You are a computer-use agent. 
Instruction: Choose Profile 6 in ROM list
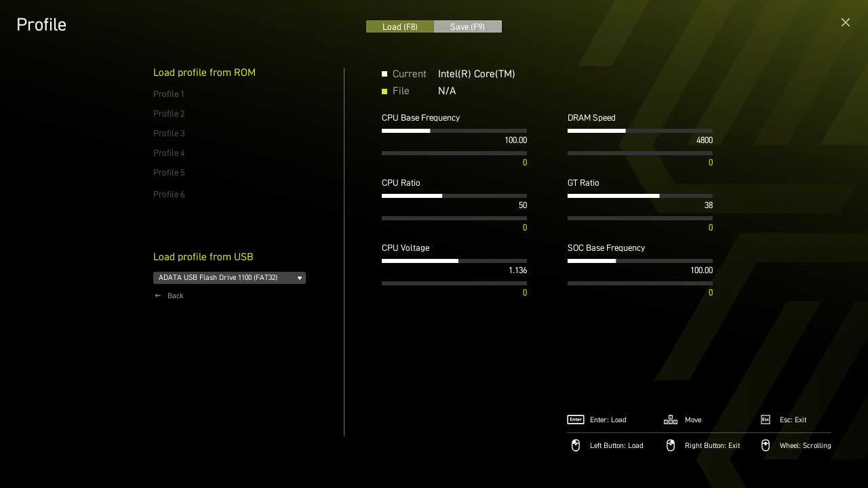point(169,195)
